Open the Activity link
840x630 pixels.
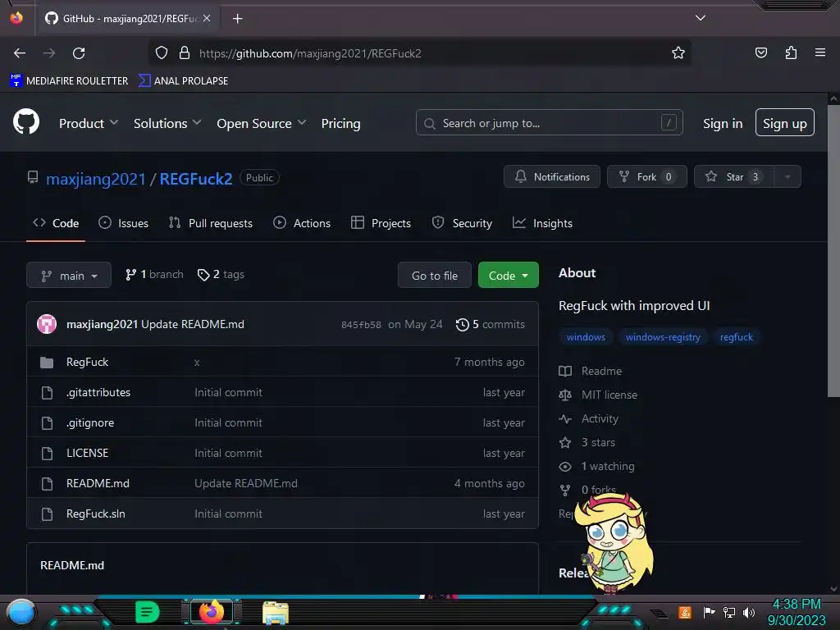[x=589, y=418]
